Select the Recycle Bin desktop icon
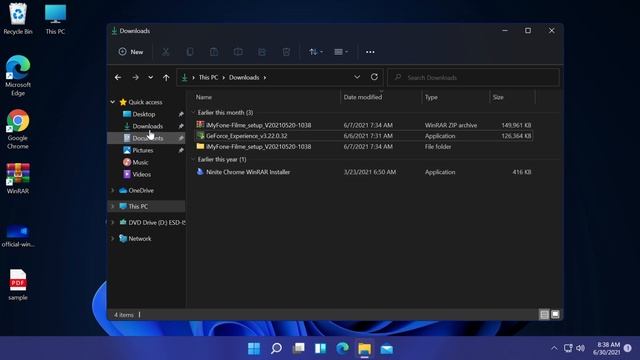Viewport: 640px width, 360px height. pos(18,19)
